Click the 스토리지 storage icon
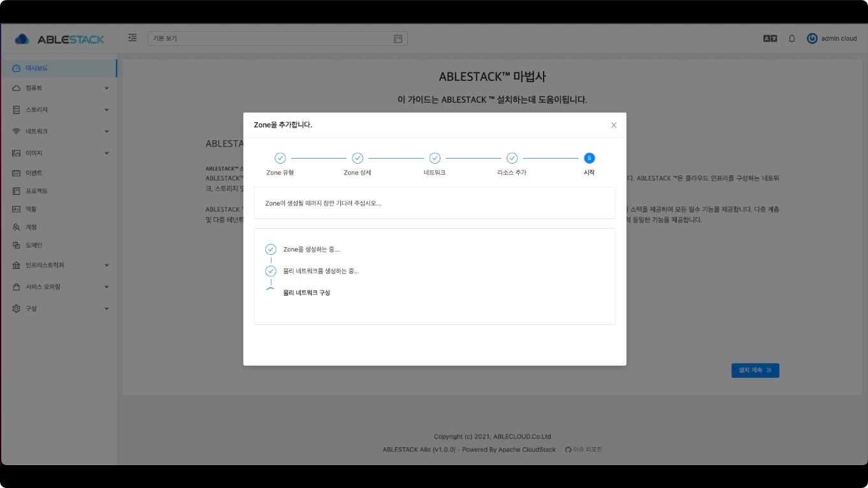868x488 pixels. point(17,110)
